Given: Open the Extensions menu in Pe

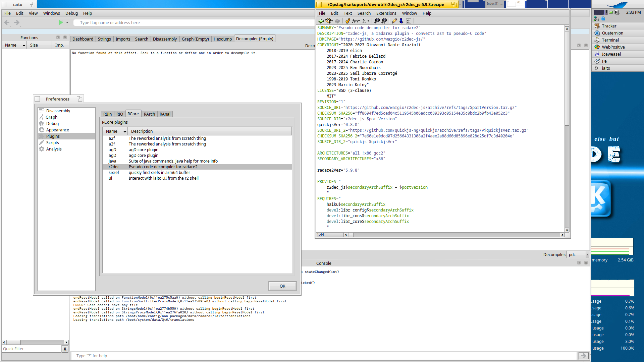Looking at the screenshot, I should 386,13.
